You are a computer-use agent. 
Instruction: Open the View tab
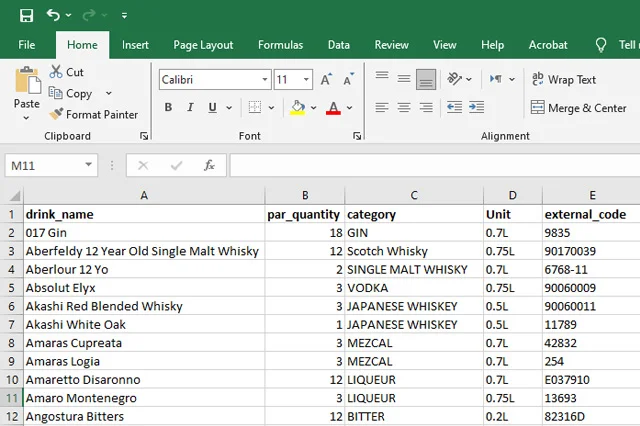[x=444, y=45]
